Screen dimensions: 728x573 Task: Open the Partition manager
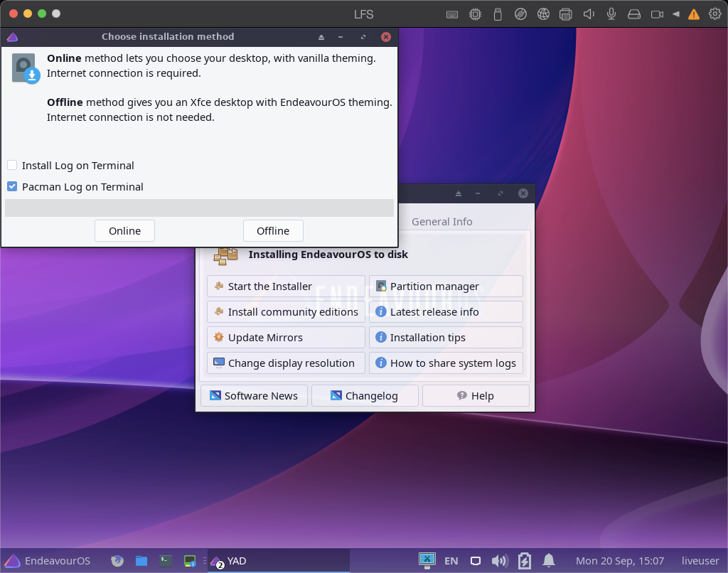446,286
